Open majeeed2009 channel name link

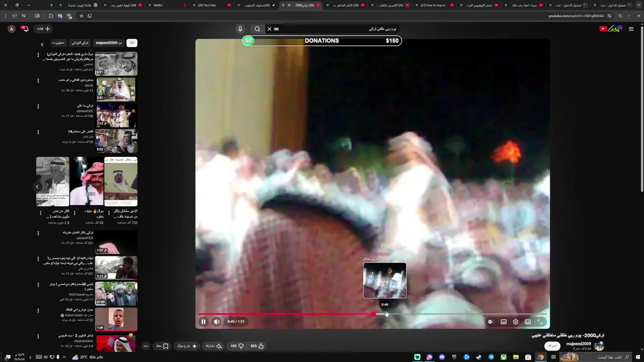click(579, 344)
